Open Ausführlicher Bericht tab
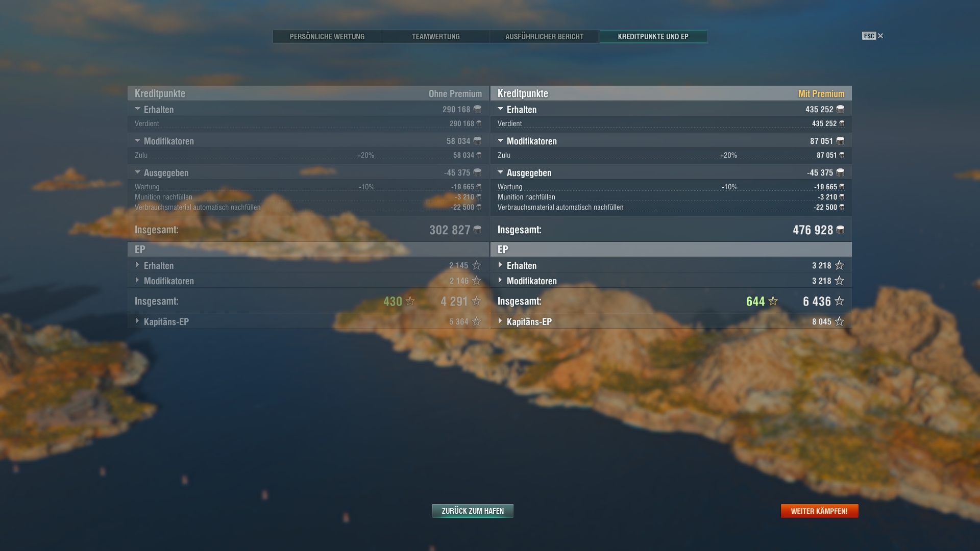Viewport: 980px width, 551px height. 544,37
